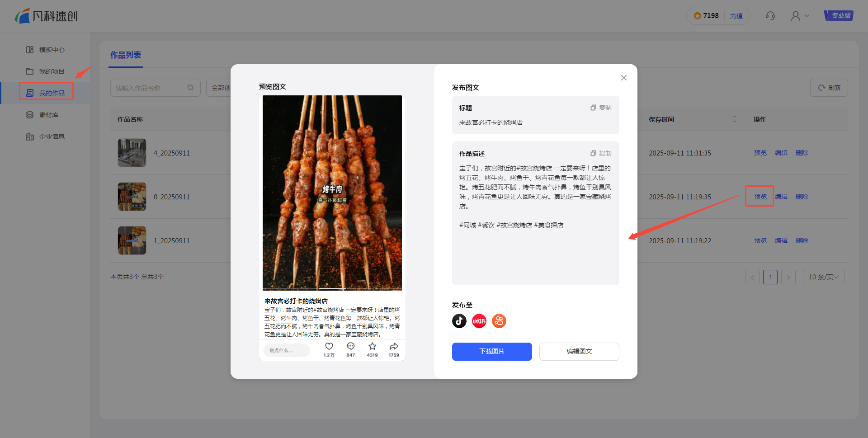Screen dimensions: 868x438
Task: Click the comment icon in preview
Action: pos(351,346)
